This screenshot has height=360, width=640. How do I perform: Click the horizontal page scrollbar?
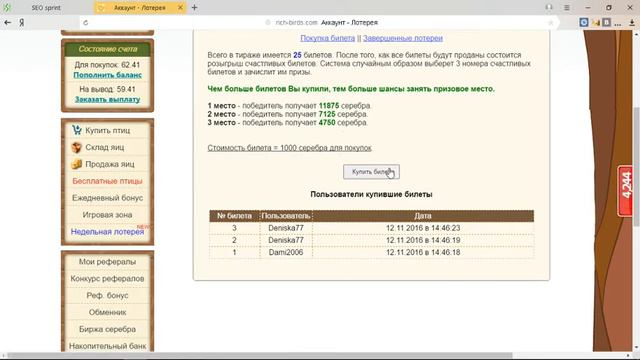pos(260,356)
